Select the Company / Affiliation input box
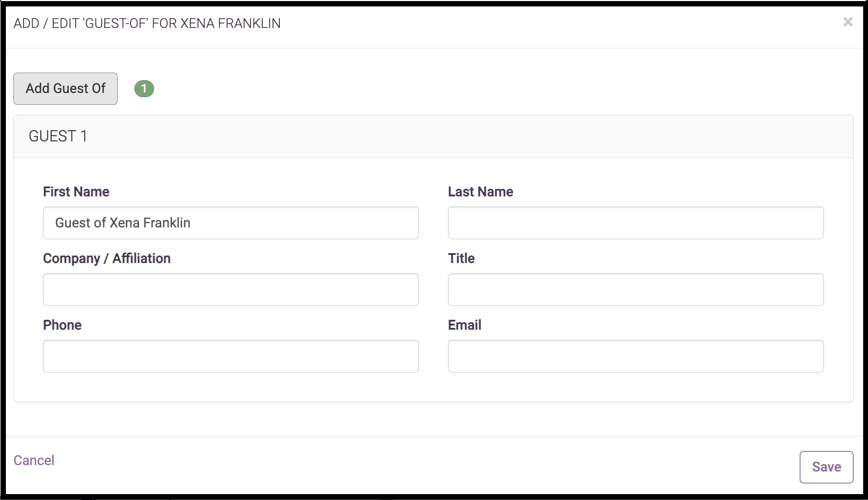 tap(231, 289)
